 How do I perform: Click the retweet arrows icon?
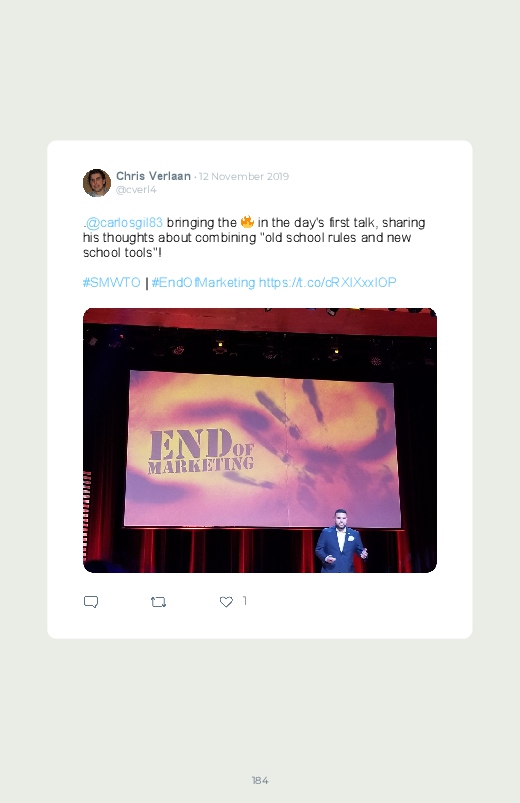[158, 602]
